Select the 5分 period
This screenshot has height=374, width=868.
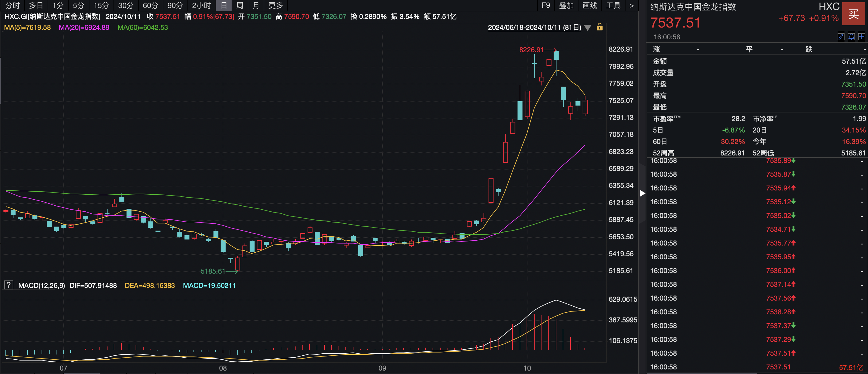click(x=79, y=5)
